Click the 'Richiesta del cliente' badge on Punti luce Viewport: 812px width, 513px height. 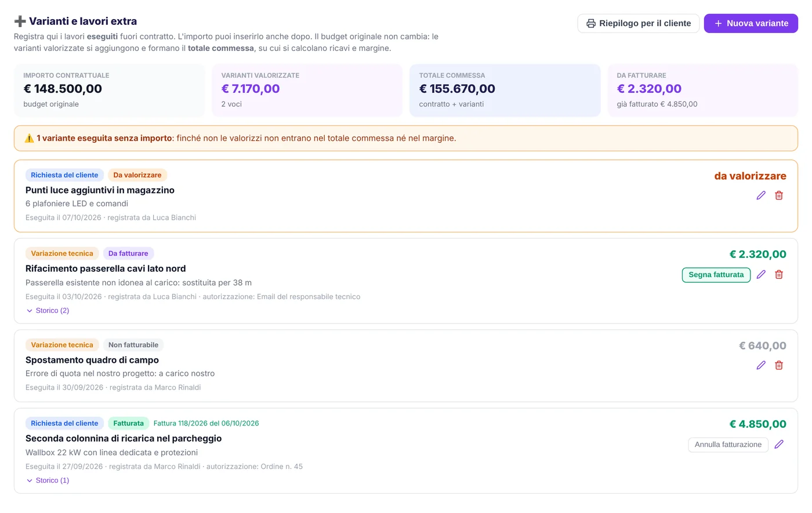[64, 175]
